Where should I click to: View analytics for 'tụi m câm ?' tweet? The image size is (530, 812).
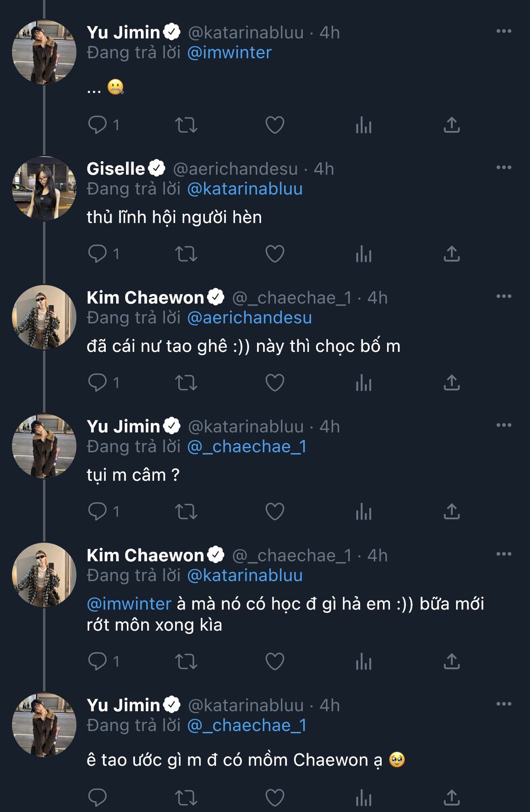point(363,512)
